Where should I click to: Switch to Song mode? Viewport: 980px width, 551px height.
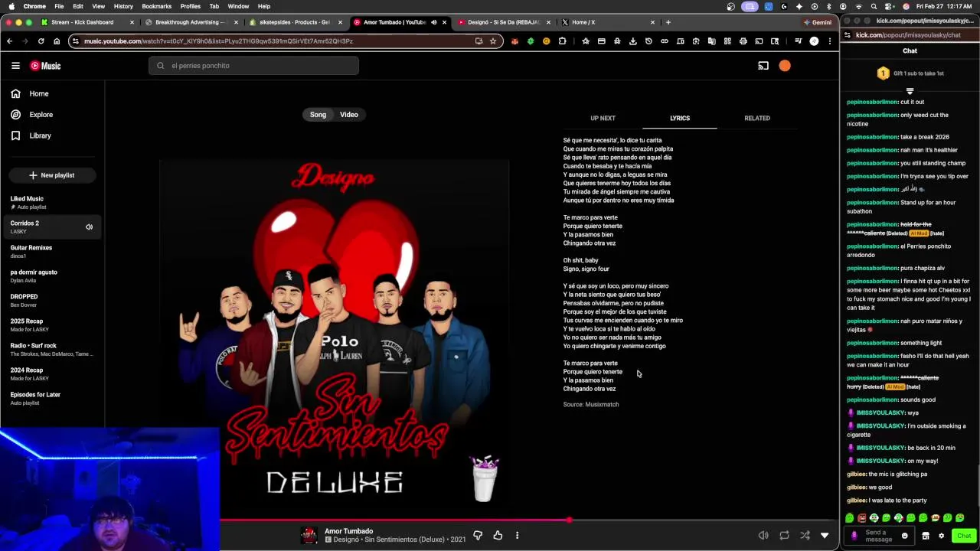pos(318,115)
